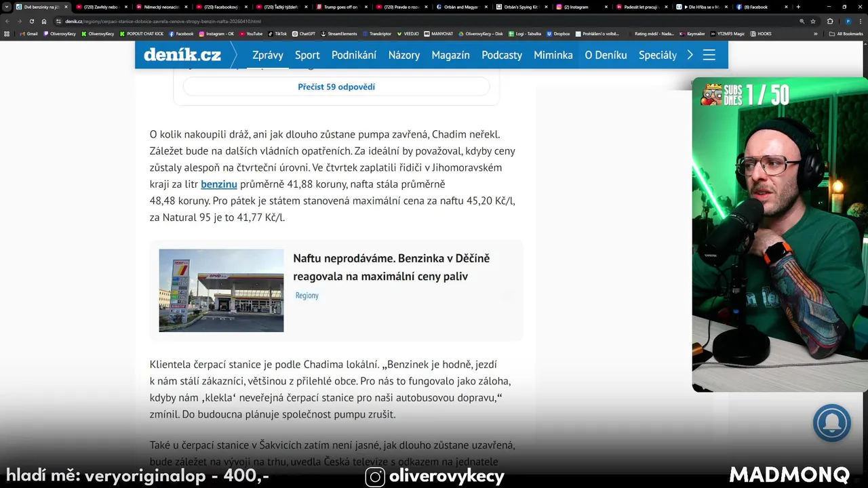868x488 pixels.
Task: Open the Chrome three-dot menu
Action: click(860, 21)
